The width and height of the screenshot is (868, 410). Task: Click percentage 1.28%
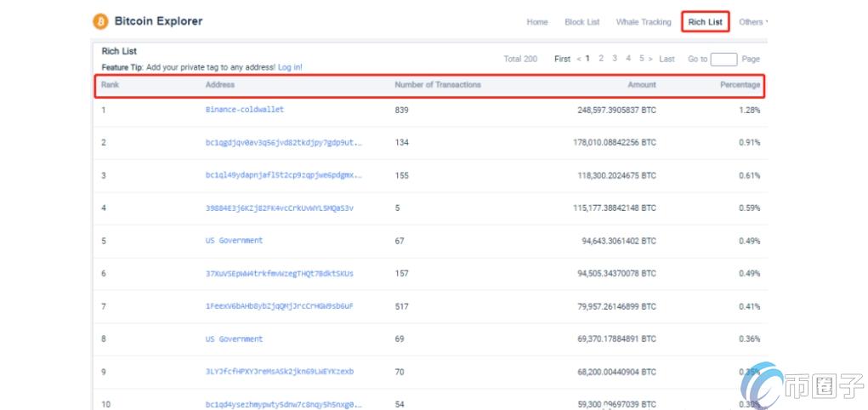750,111
